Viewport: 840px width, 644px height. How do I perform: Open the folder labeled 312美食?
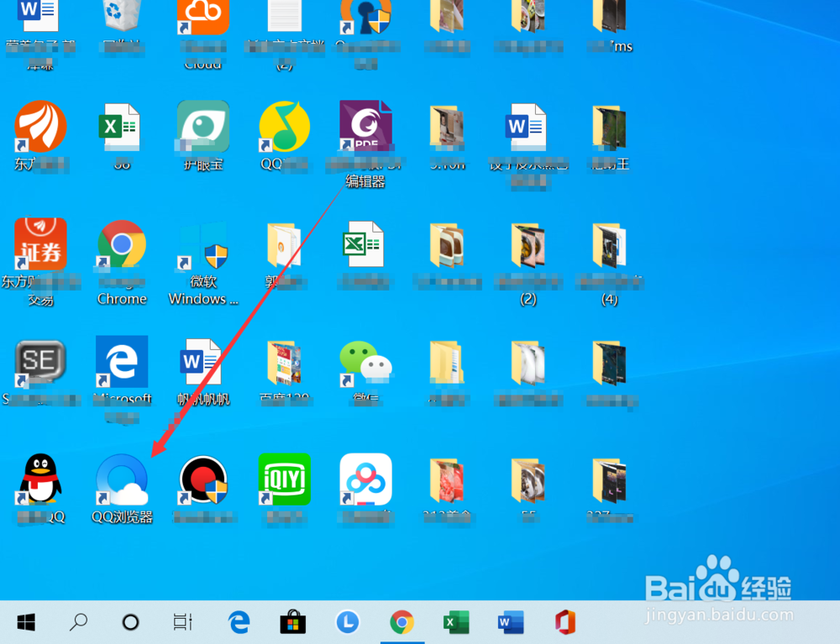[x=447, y=480]
